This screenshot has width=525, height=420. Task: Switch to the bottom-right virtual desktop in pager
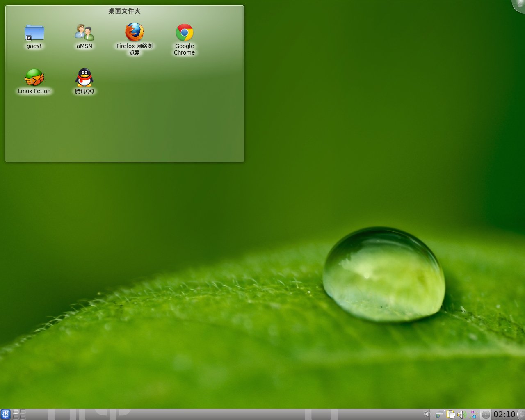coord(23,417)
